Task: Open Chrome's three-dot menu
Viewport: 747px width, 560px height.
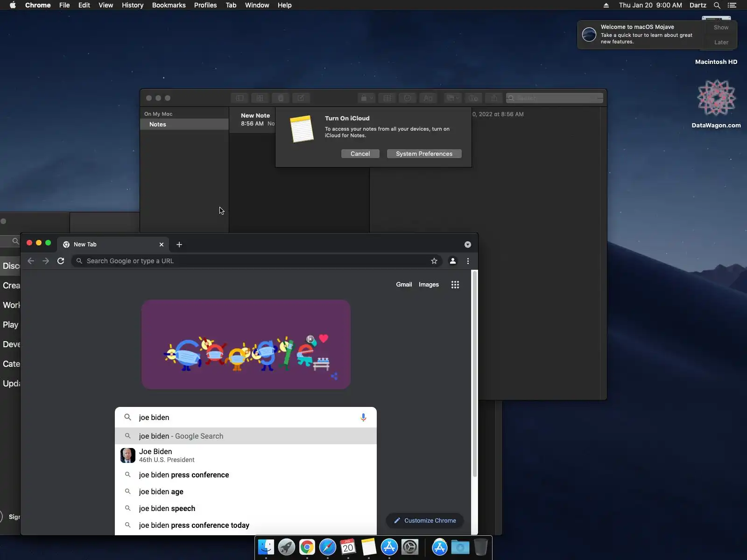Action: click(468, 261)
